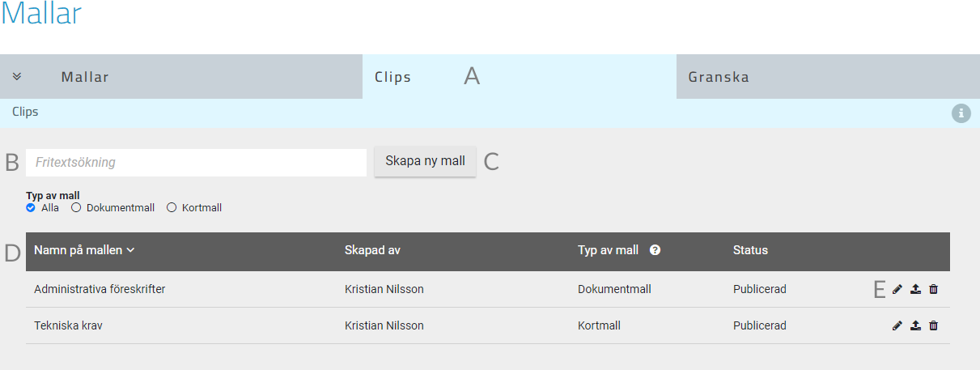Open Administrativa föreskrifter template name

coord(100,289)
